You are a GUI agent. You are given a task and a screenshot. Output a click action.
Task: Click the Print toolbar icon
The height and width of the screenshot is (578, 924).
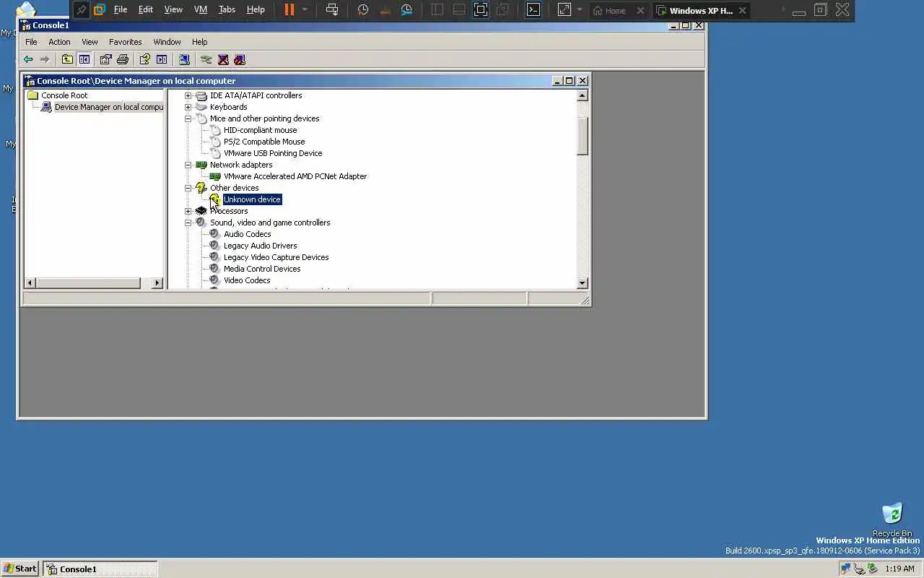click(123, 59)
